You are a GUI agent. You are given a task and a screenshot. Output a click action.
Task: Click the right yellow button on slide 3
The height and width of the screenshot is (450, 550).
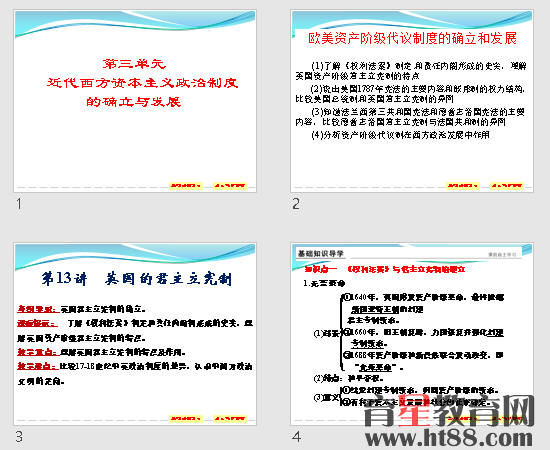pyautogui.click(x=230, y=419)
